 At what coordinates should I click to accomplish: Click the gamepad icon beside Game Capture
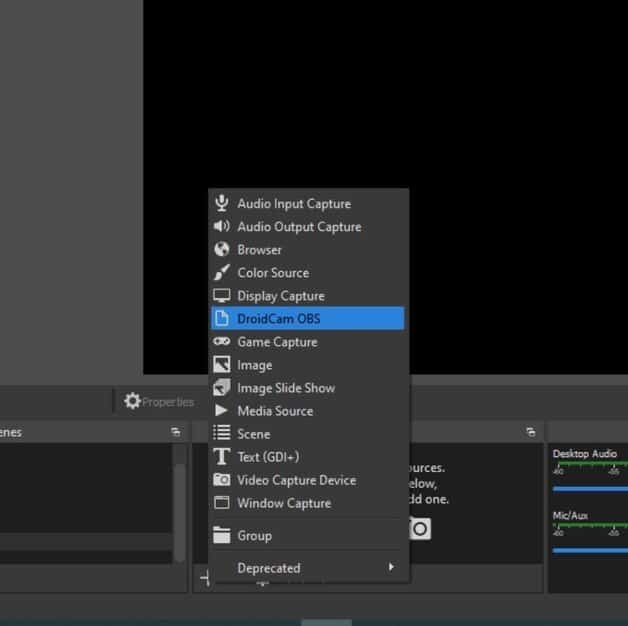(x=221, y=341)
